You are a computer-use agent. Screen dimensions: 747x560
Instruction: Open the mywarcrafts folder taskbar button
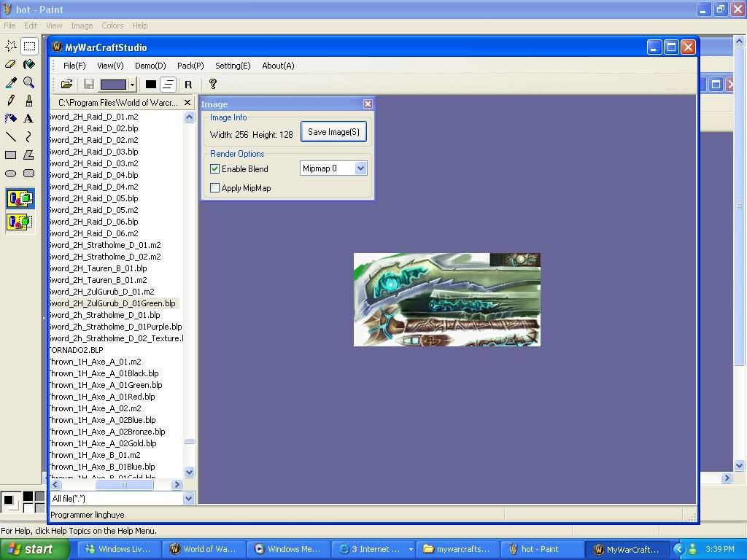coord(457,550)
